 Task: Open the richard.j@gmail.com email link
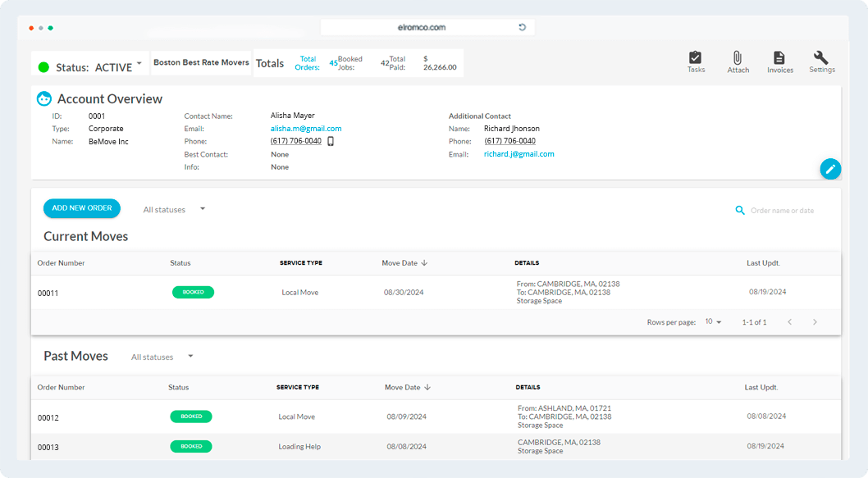point(519,154)
